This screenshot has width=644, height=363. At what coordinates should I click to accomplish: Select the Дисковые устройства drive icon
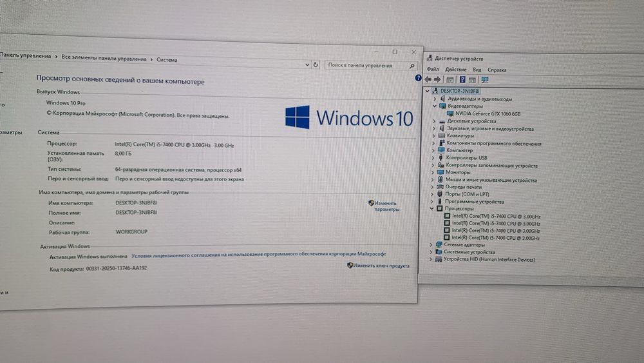[x=442, y=122]
